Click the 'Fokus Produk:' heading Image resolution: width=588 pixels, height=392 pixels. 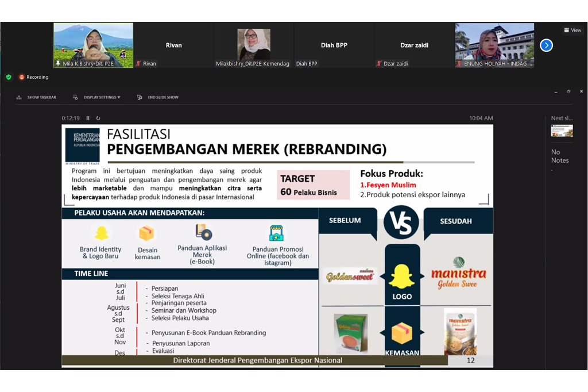[x=392, y=174]
